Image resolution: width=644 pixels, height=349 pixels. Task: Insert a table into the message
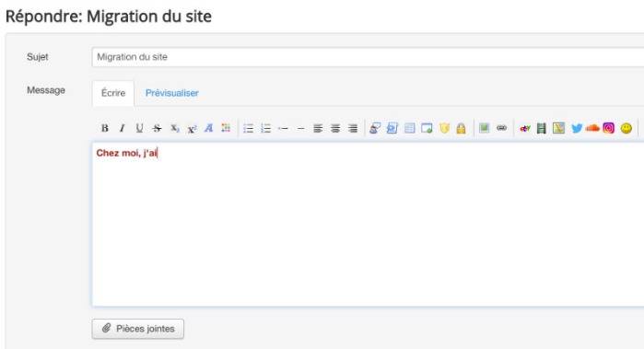point(409,128)
